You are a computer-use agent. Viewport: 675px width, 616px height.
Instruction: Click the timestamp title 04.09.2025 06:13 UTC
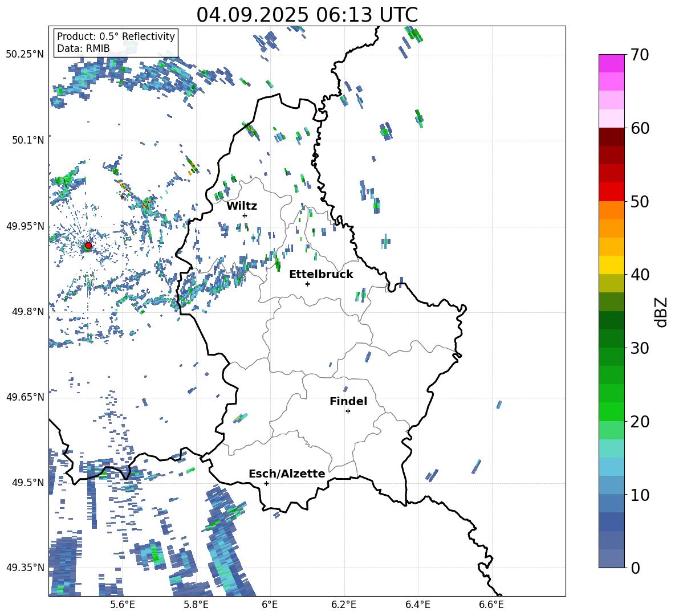click(x=307, y=15)
